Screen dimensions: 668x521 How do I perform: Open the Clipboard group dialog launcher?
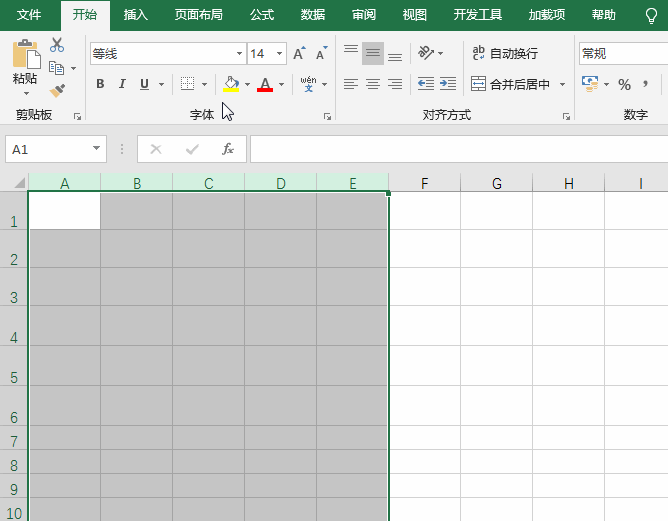pos(77,116)
